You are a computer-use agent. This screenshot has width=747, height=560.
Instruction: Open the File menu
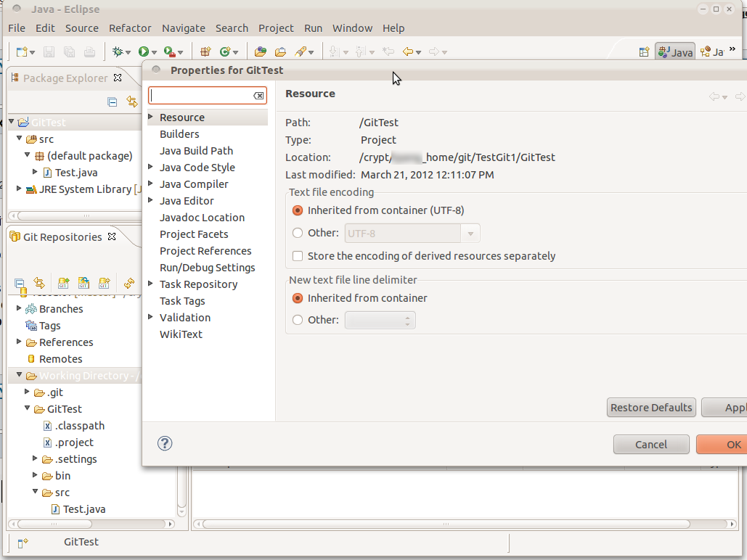[x=17, y=28]
